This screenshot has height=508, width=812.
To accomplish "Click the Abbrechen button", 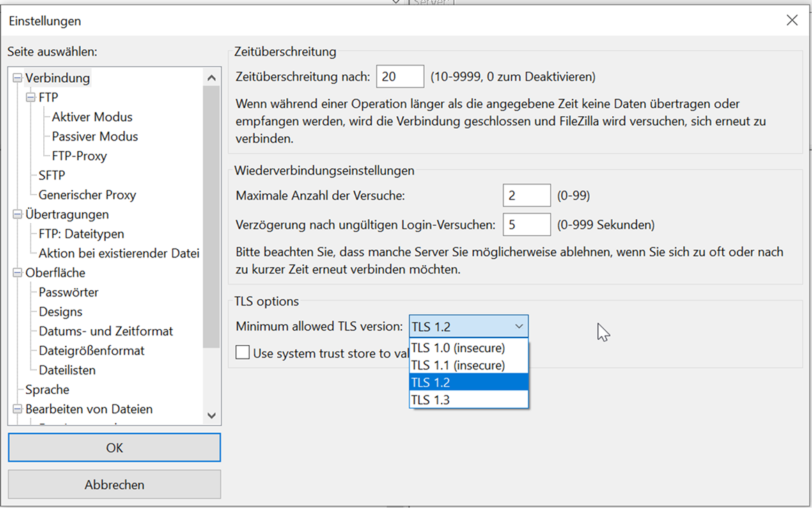I will (x=114, y=485).
